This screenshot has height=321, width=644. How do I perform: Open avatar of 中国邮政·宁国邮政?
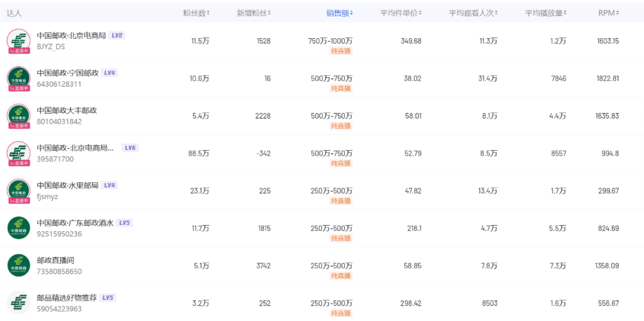[18, 78]
